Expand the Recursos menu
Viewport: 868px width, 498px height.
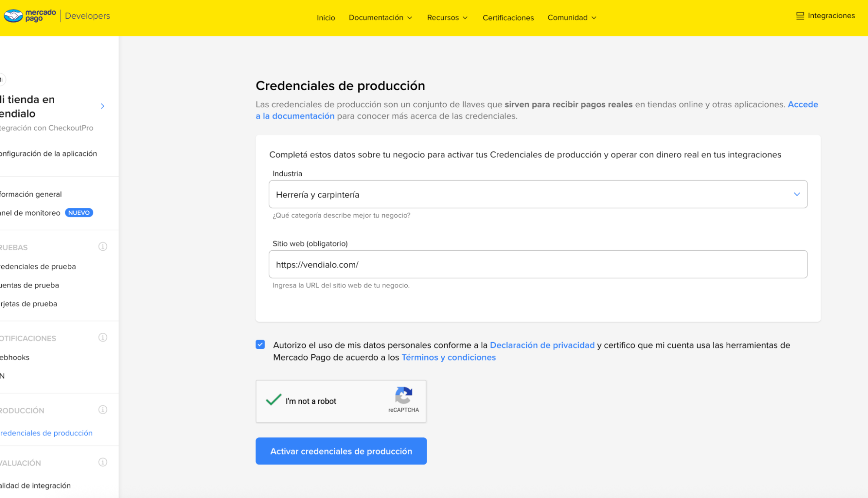[447, 17]
